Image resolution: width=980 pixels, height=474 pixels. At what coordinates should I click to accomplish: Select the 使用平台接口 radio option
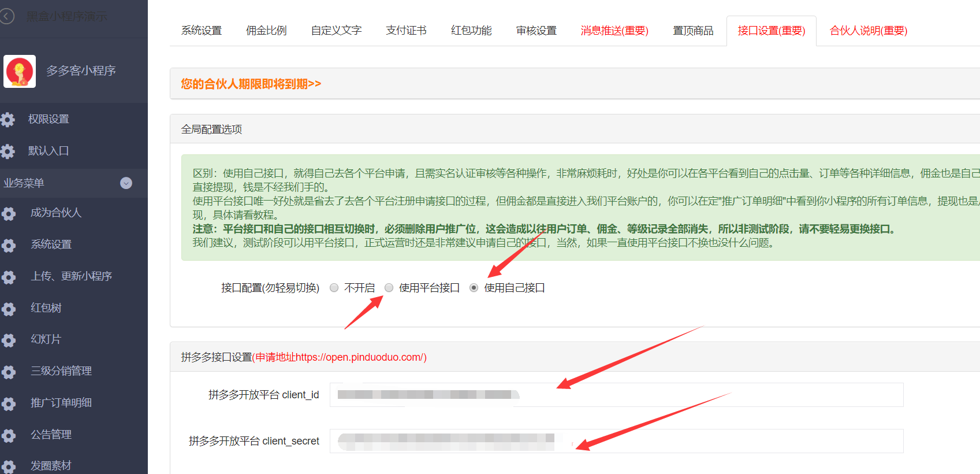pyautogui.click(x=389, y=288)
